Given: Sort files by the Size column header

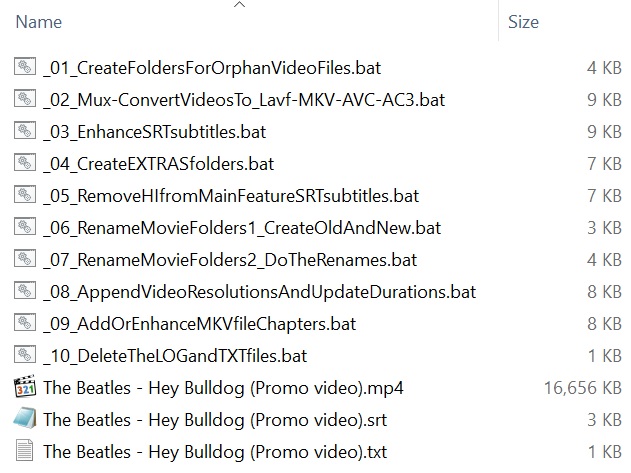Looking at the screenshot, I should click(523, 22).
